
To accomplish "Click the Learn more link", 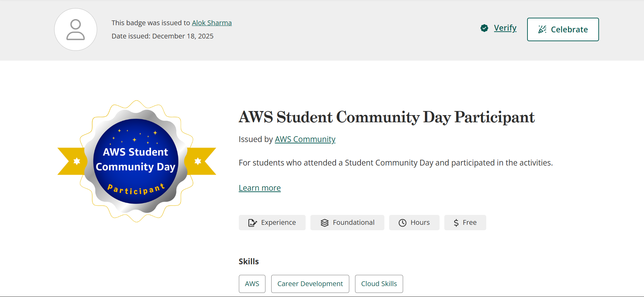I will pos(260,188).
